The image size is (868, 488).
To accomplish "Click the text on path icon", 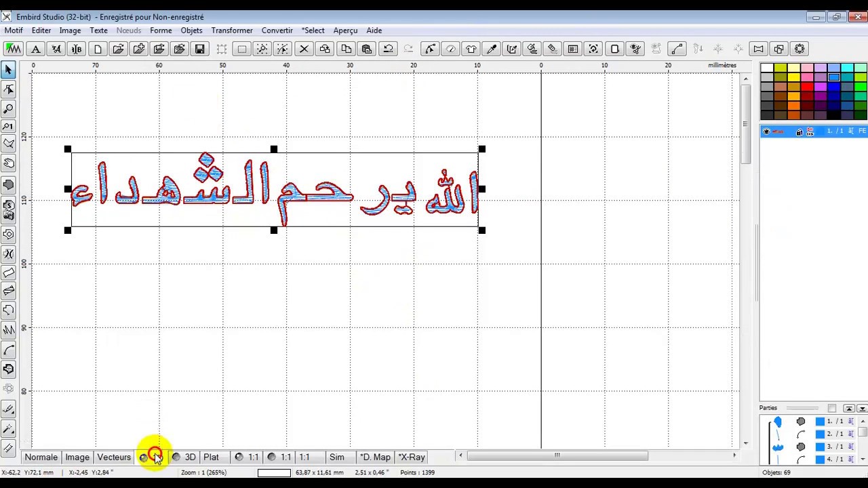I will point(56,49).
